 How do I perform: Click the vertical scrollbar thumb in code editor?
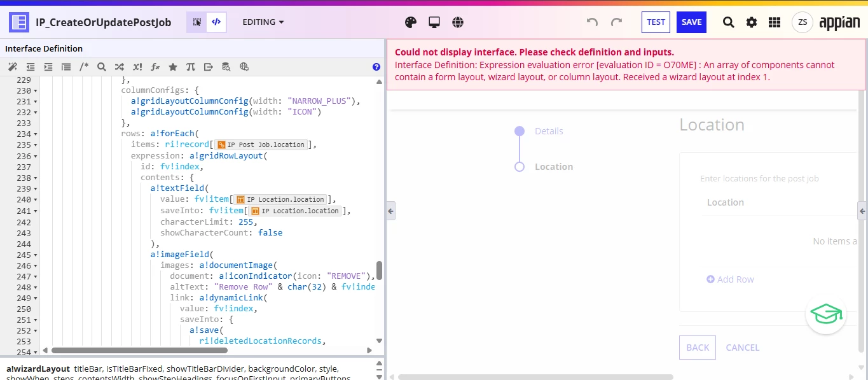pos(380,271)
